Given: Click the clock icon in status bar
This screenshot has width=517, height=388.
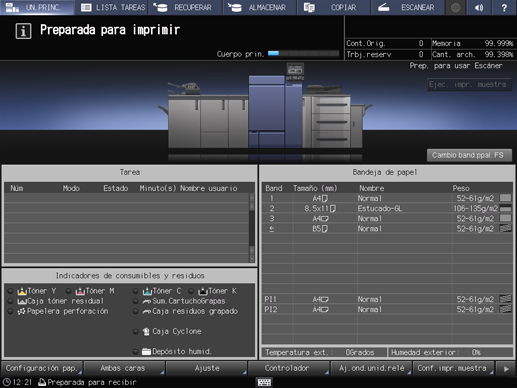Looking at the screenshot, I should tap(7, 382).
